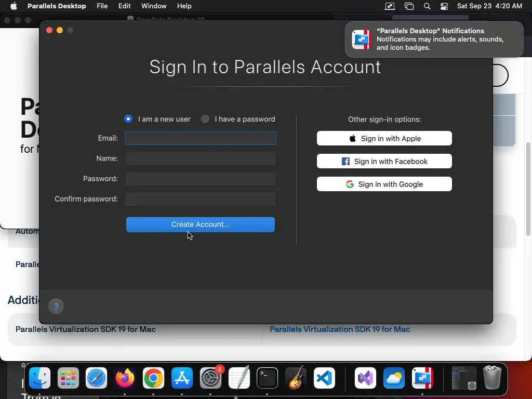Select the 'I have a password' option
The width and height of the screenshot is (532, 399).
205,119
